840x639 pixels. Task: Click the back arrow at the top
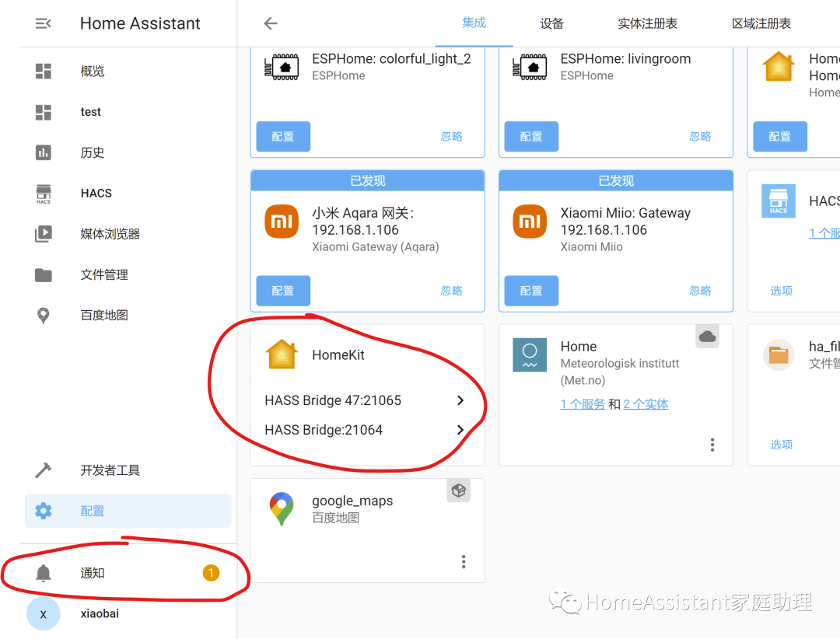tap(270, 23)
